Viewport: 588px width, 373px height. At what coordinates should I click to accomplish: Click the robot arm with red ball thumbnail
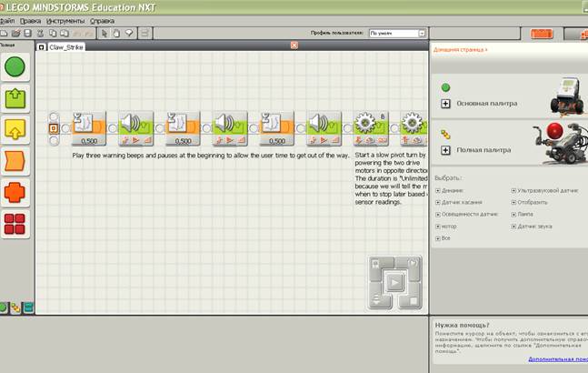(x=560, y=144)
